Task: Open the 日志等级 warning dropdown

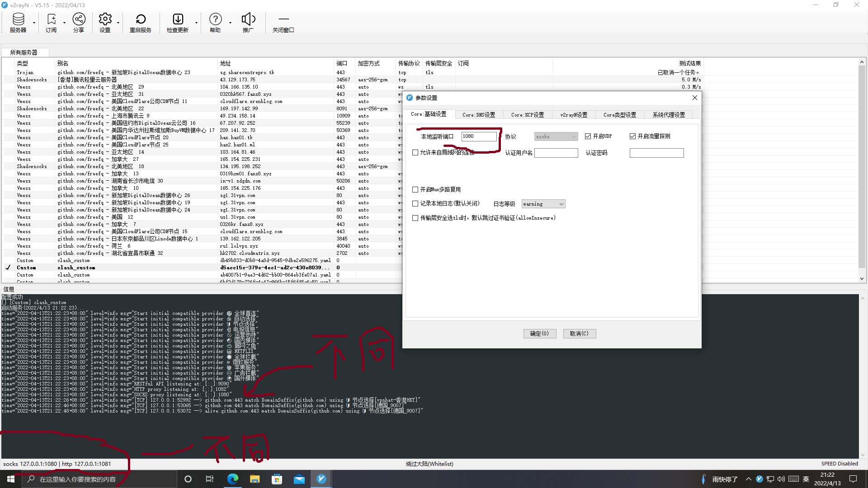Action: [543, 204]
